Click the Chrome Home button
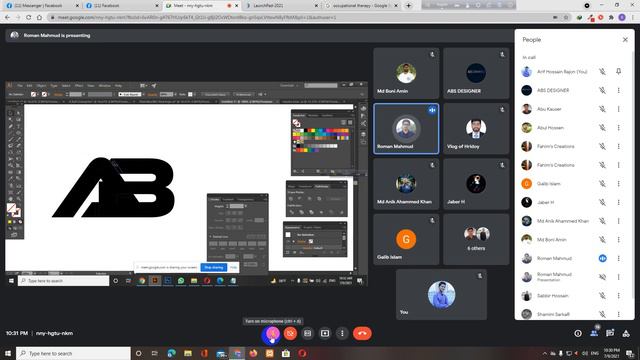Screen dimensions: 640x360 pos(39,18)
